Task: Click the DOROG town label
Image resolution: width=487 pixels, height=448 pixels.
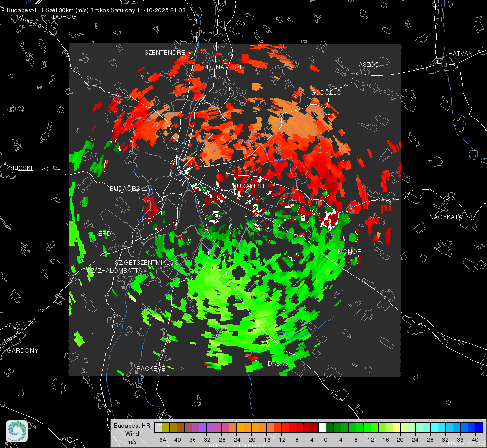Action: pos(65,17)
